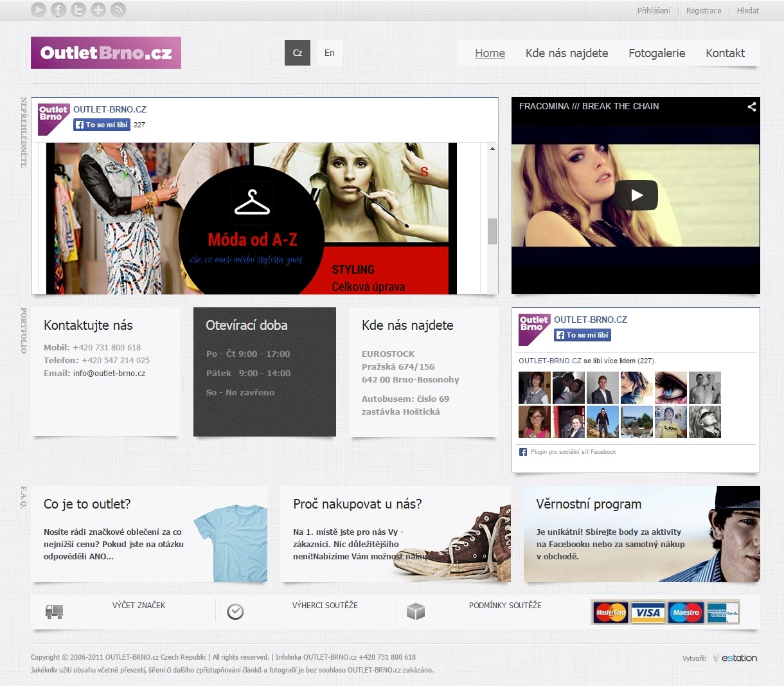Click the info@outlet-brno.cz email address

pos(109,373)
